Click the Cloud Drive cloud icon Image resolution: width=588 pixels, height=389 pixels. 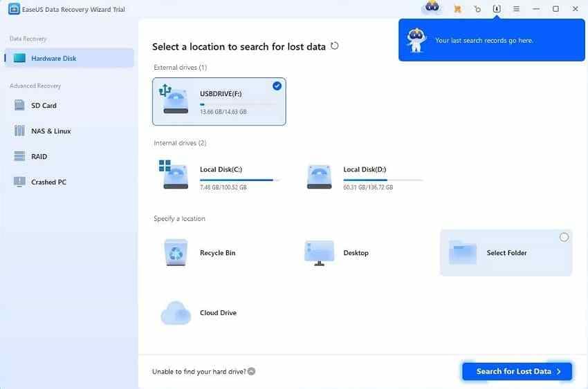pyautogui.click(x=176, y=312)
